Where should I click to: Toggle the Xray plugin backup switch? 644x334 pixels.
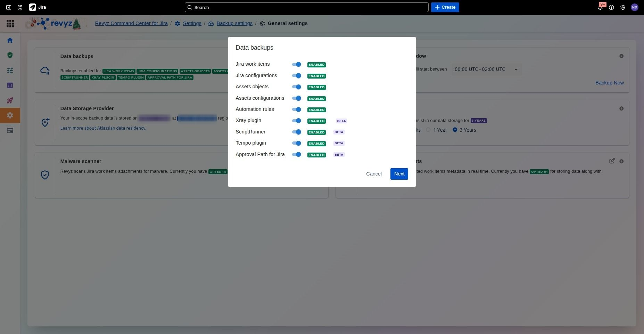point(296,121)
